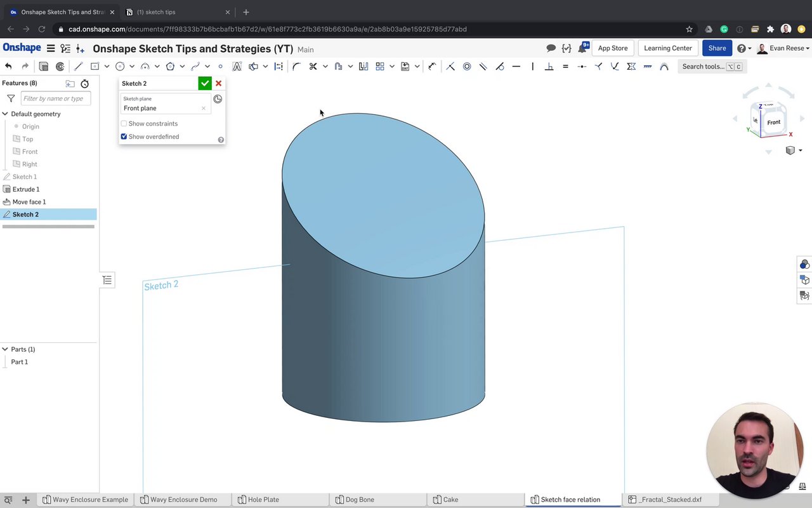Open the circle tool dropdown arrow
The width and height of the screenshot is (812, 508).
(131, 67)
